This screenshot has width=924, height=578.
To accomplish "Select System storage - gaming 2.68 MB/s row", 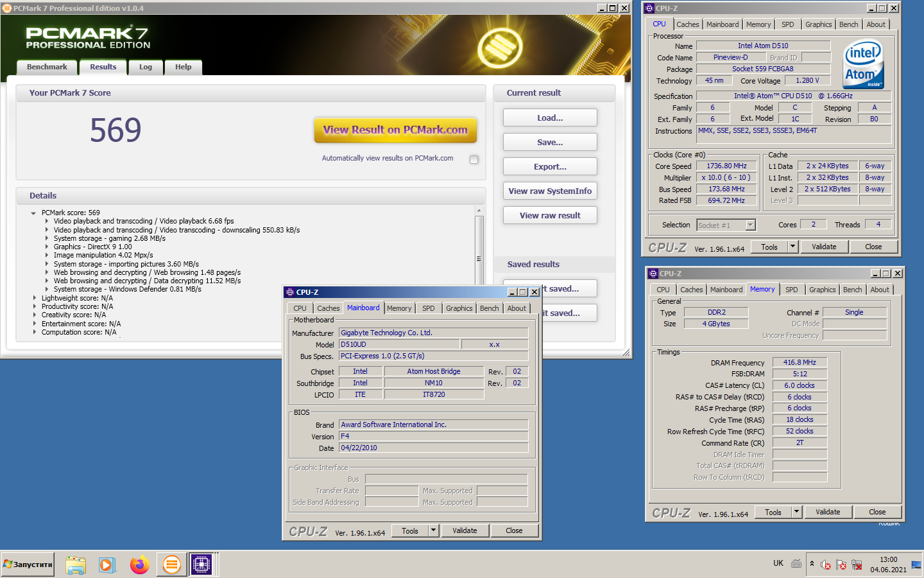I will click(110, 238).
